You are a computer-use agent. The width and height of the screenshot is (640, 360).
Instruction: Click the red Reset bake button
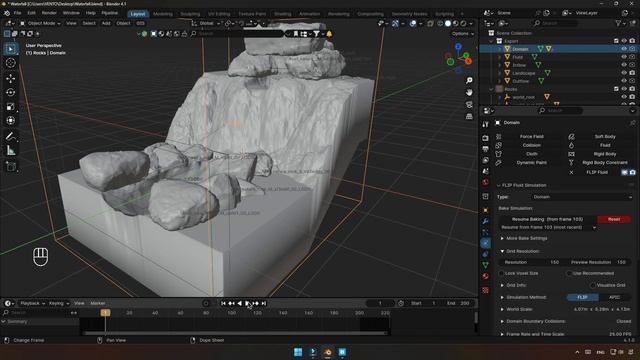tap(613, 219)
